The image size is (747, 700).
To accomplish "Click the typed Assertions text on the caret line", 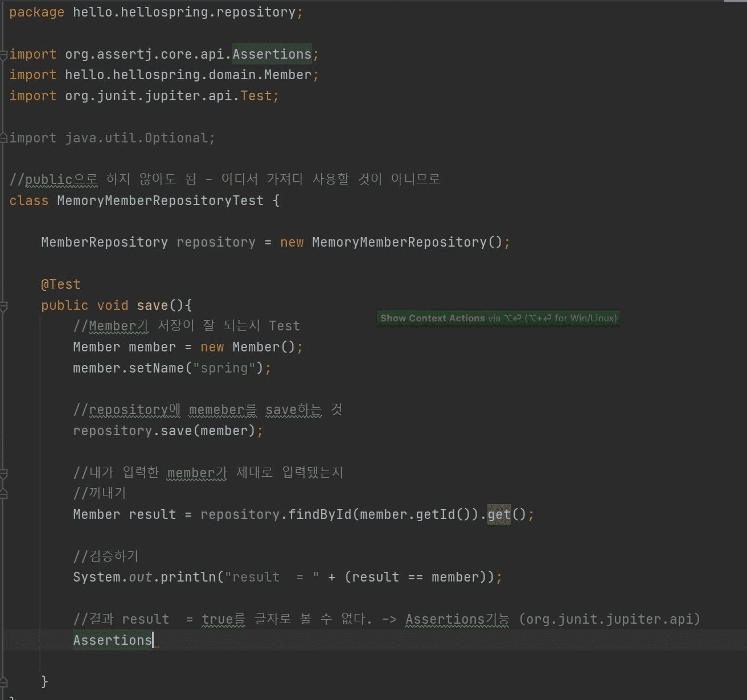I will 112,640.
